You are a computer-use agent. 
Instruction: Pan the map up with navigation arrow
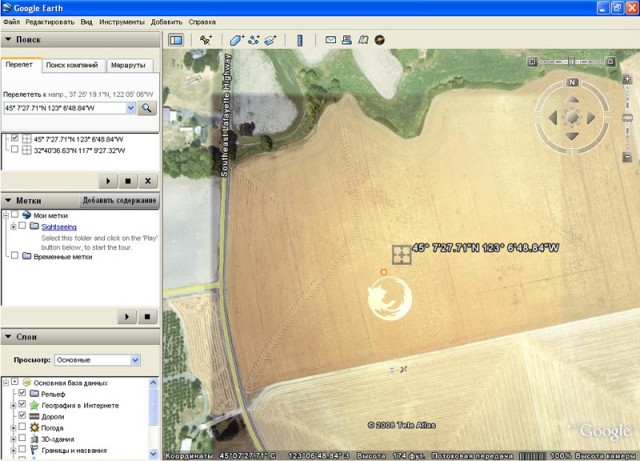572,99
